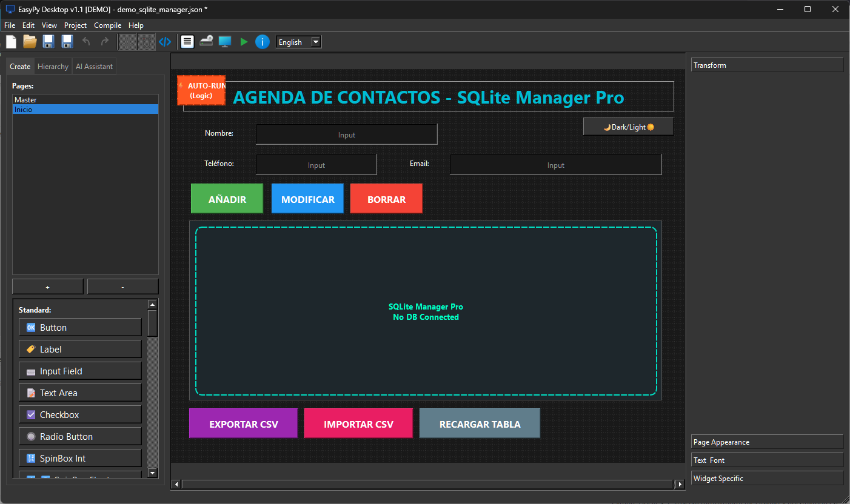This screenshot has height=504, width=850.
Task: Add a SpinBox Int widget
Action: click(80, 458)
